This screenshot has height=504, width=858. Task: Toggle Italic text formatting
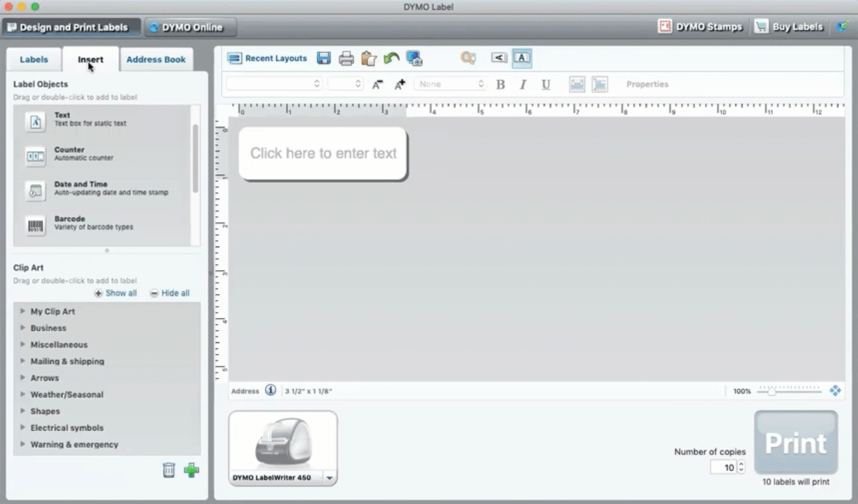coord(523,84)
